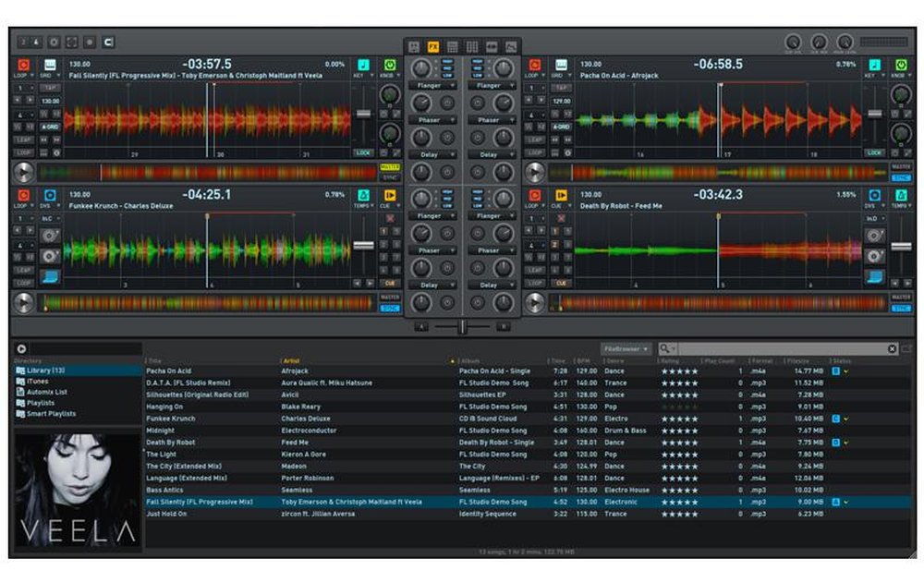Image resolution: width=924 pixels, height=583 pixels.
Task: Toggle the Flanger power button in left FX column
Action: [447, 103]
